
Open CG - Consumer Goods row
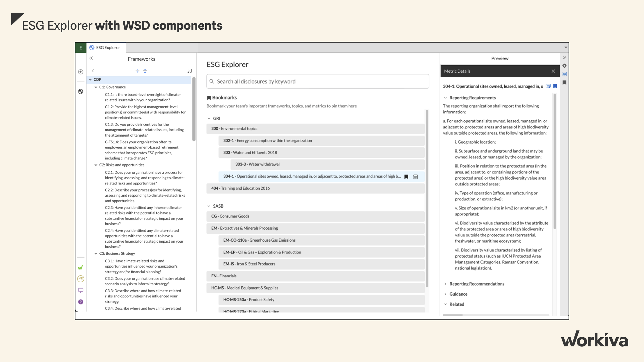[315, 216]
